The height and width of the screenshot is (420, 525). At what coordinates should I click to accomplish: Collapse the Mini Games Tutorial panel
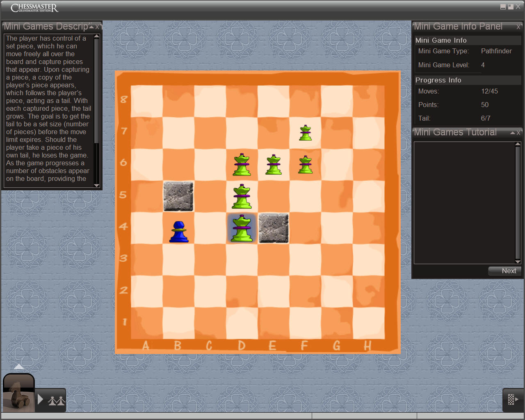pos(513,133)
